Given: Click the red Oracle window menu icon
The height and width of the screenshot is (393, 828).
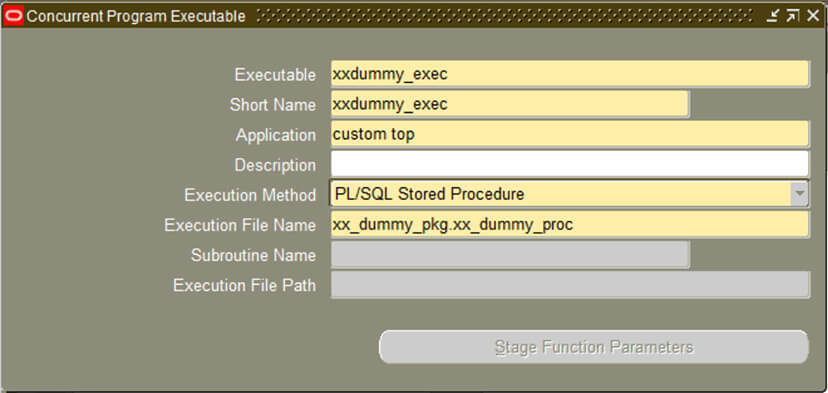Looking at the screenshot, I should click(x=14, y=16).
